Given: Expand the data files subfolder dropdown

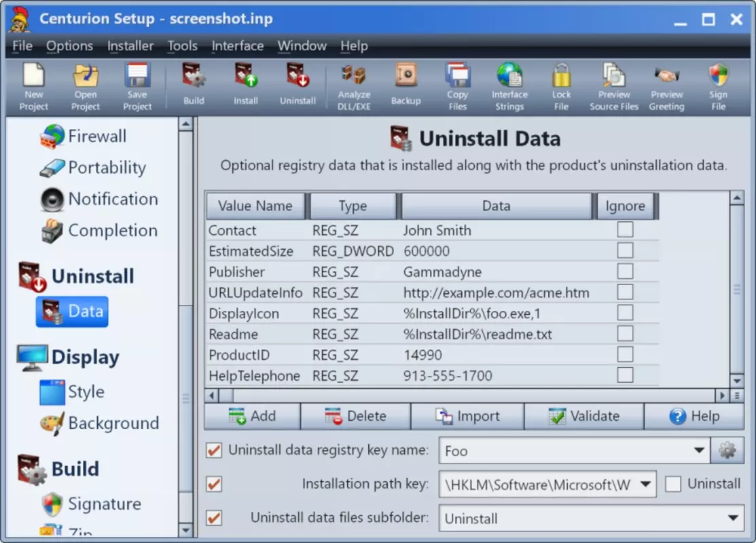Looking at the screenshot, I should 733,519.
